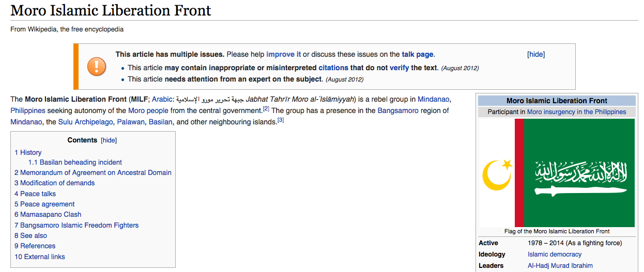Open the Bangsamoro region link
The width and height of the screenshot is (644, 272).
pos(398,110)
